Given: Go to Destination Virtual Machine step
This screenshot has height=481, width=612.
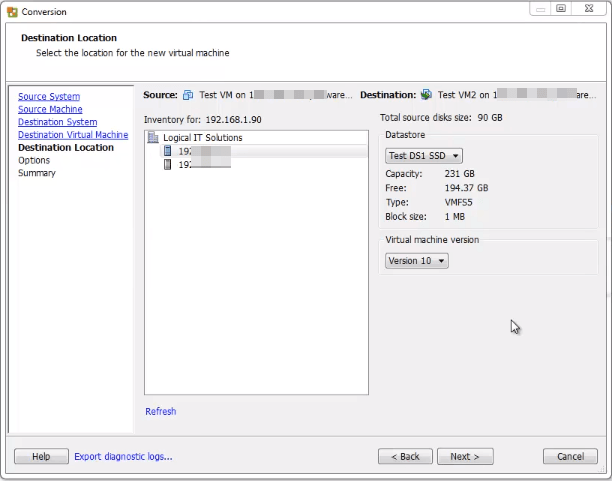Looking at the screenshot, I should tap(73, 135).
